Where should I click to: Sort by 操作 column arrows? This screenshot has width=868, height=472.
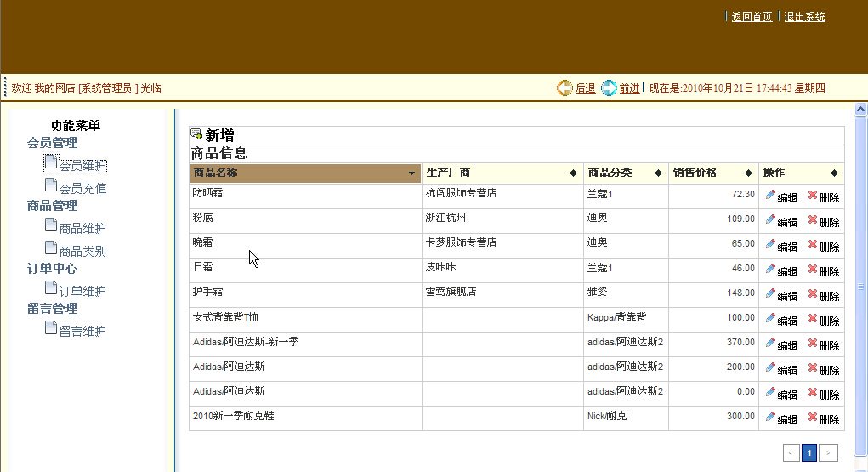coord(834,173)
